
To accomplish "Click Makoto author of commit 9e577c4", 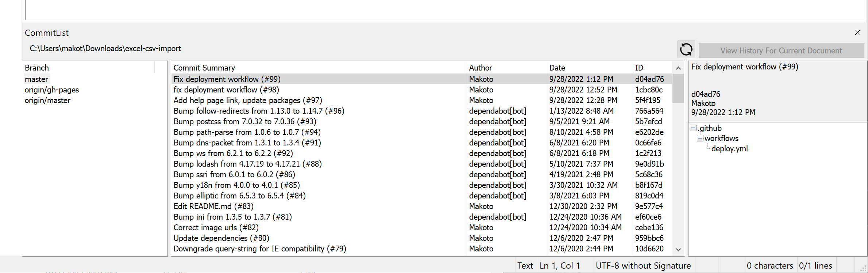I will coord(481,206).
